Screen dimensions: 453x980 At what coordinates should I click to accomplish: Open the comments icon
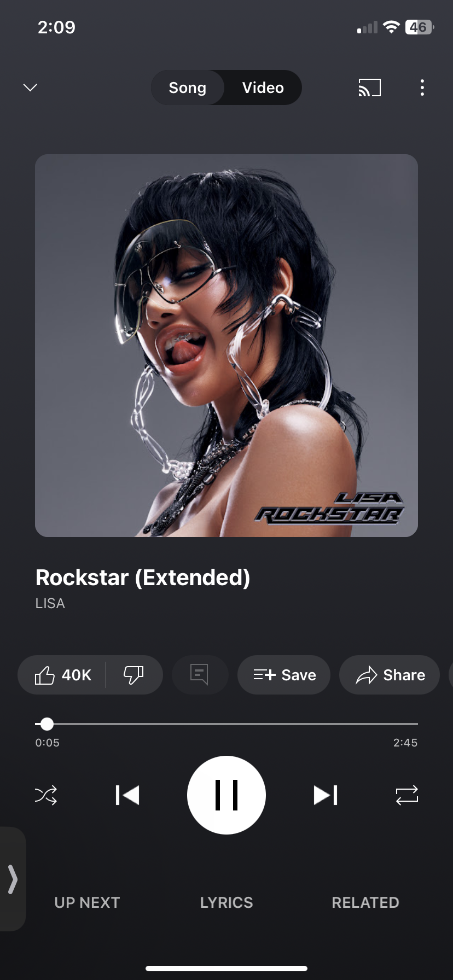pyautogui.click(x=200, y=675)
